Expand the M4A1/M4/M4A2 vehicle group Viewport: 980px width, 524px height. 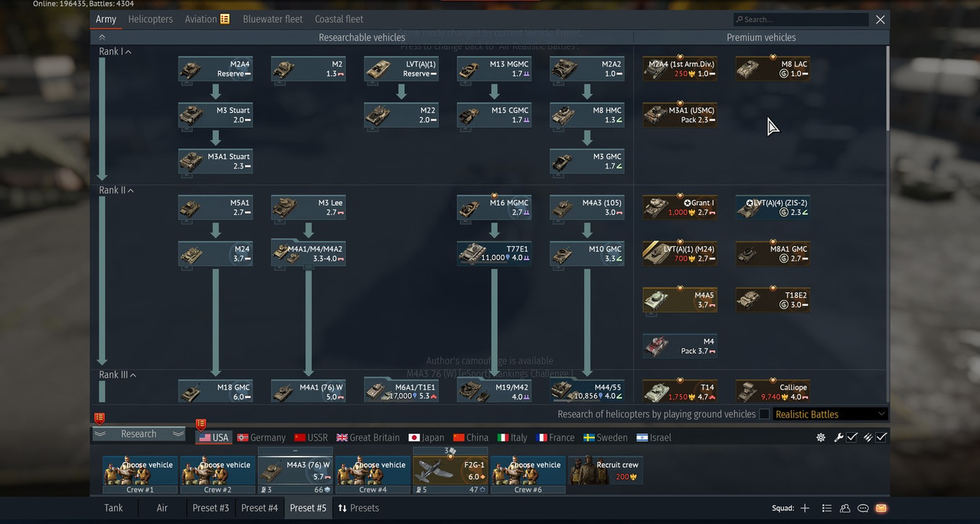(x=309, y=253)
